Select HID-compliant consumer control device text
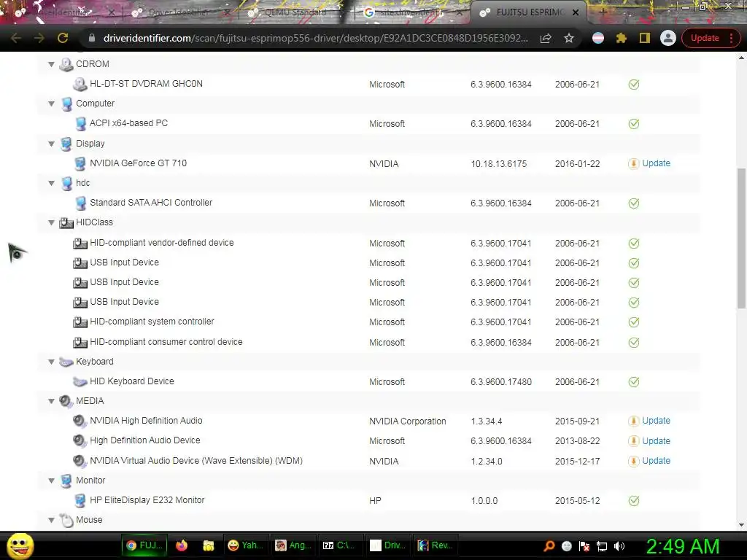The image size is (747, 560). [166, 342]
